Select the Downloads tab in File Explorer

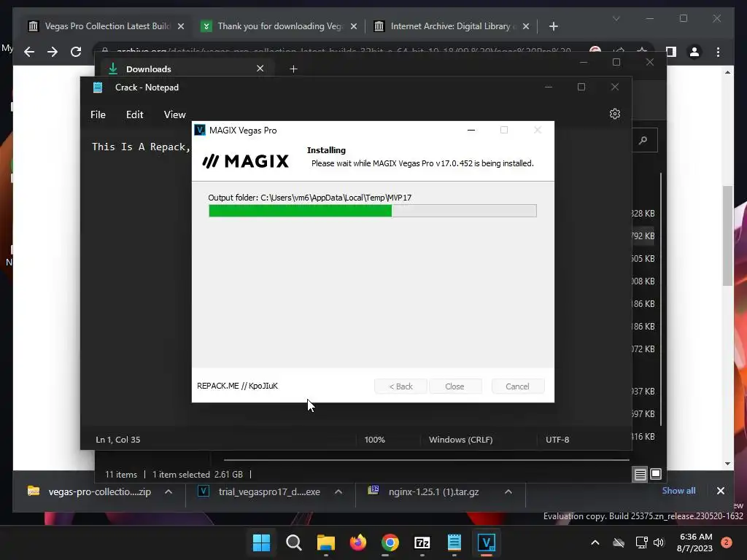coord(185,69)
